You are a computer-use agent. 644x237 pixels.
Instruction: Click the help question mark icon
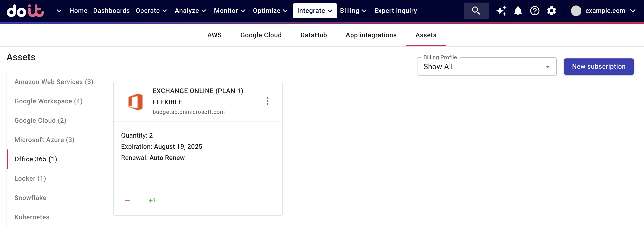pyautogui.click(x=535, y=11)
